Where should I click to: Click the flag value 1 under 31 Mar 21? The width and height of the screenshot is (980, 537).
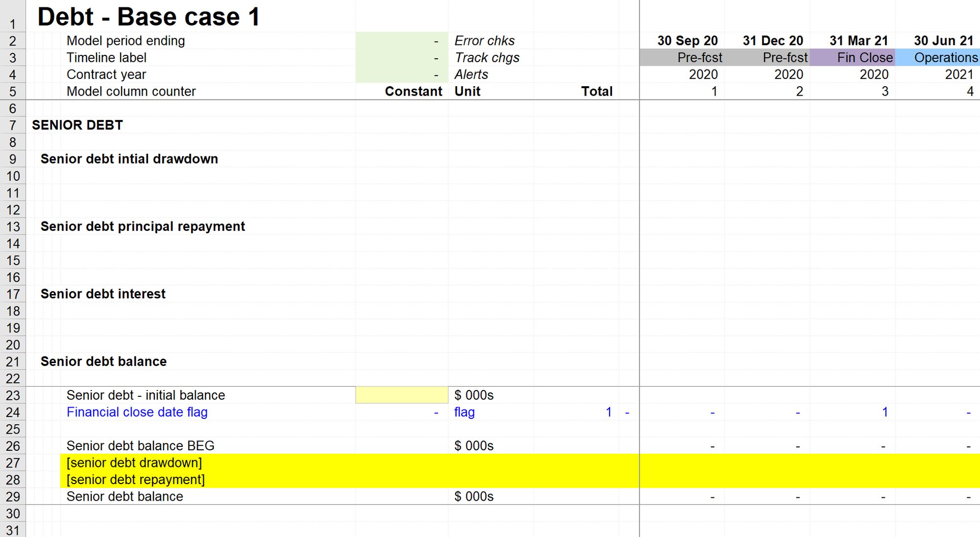tap(884, 412)
